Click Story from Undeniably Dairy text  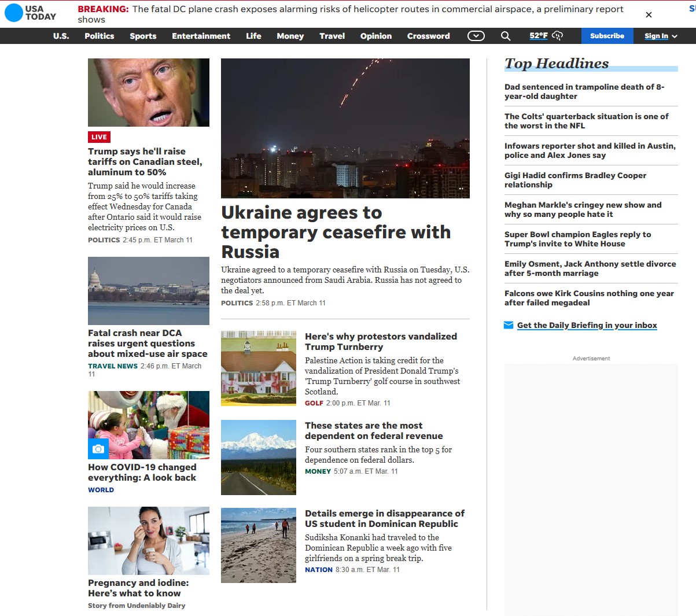[137, 606]
